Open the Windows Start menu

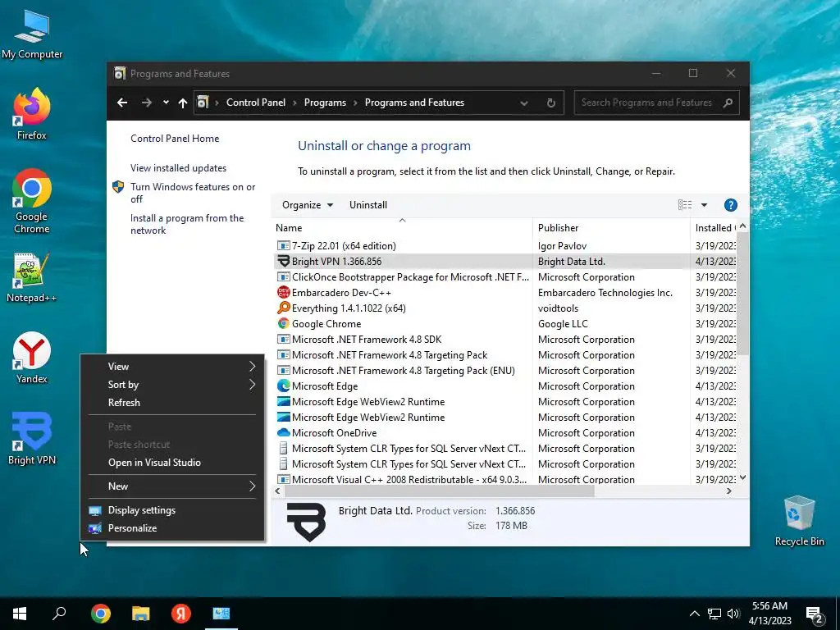[x=20, y=614]
